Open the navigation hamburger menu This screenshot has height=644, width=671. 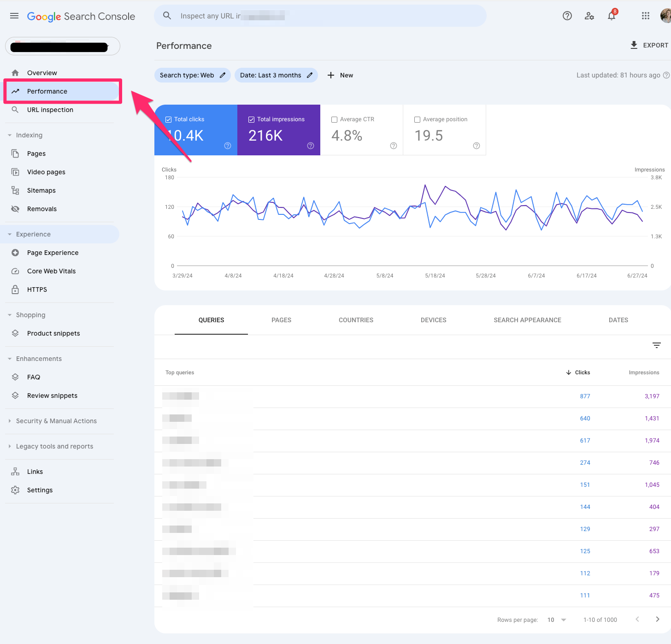pyautogui.click(x=14, y=15)
